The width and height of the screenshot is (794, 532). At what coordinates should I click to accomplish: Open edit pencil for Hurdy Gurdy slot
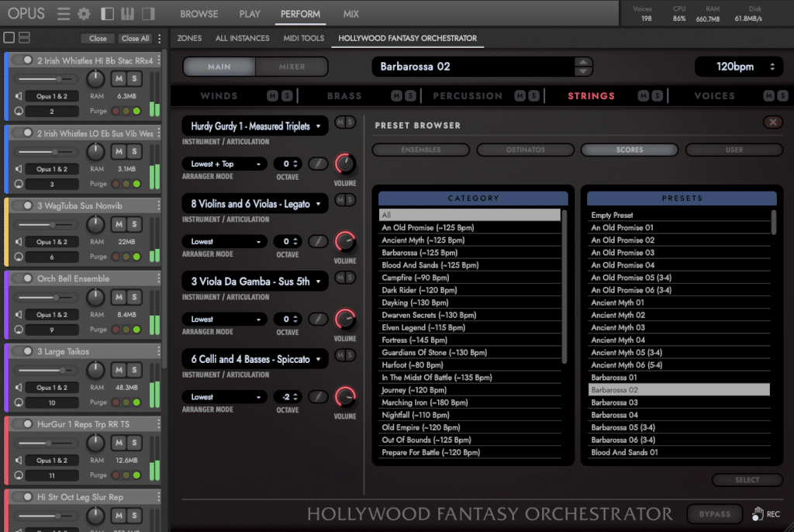click(x=318, y=164)
